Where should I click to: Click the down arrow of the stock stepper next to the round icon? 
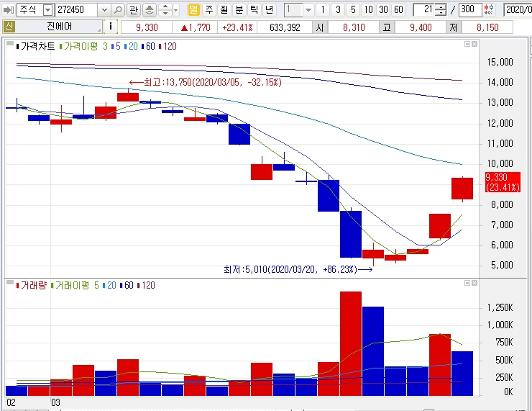click(x=165, y=13)
